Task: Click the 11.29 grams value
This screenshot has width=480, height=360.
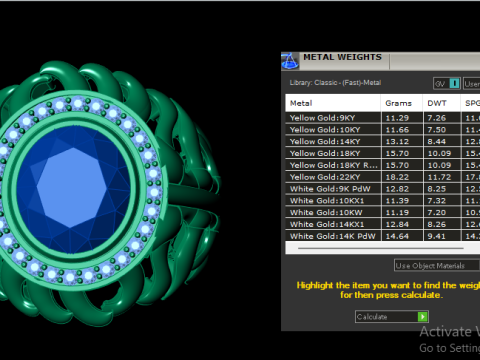Action: tap(397, 118)
